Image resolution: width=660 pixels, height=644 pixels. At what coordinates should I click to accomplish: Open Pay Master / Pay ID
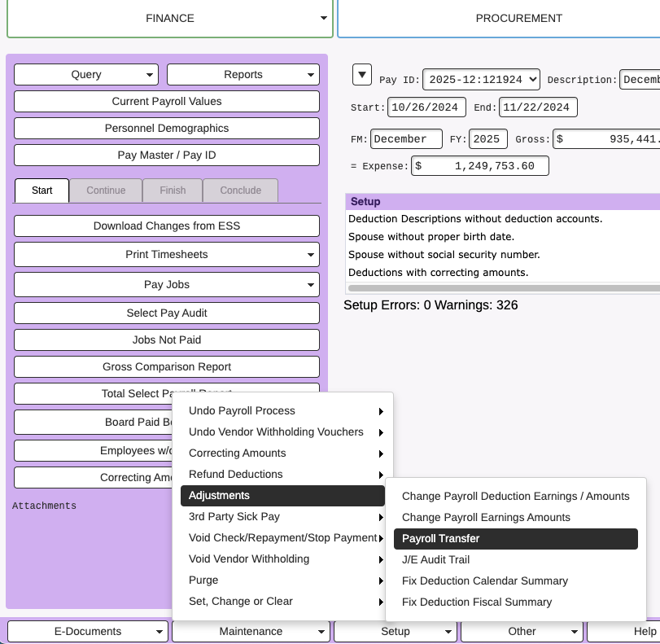(x=167, y=156)
